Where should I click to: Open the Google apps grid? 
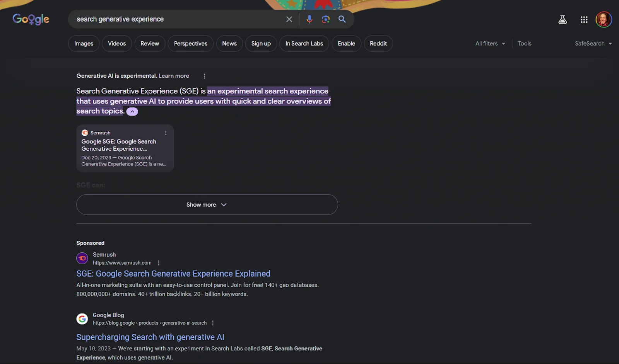584,19
